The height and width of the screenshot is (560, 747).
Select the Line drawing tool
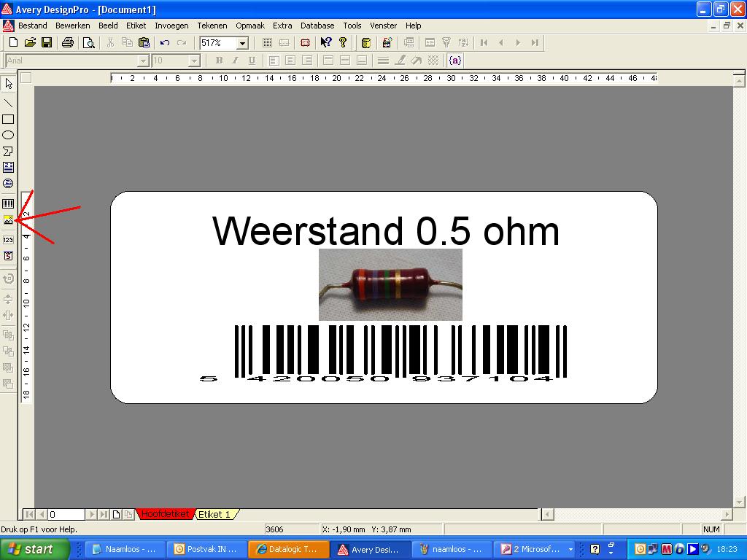[x=9, y=103]
